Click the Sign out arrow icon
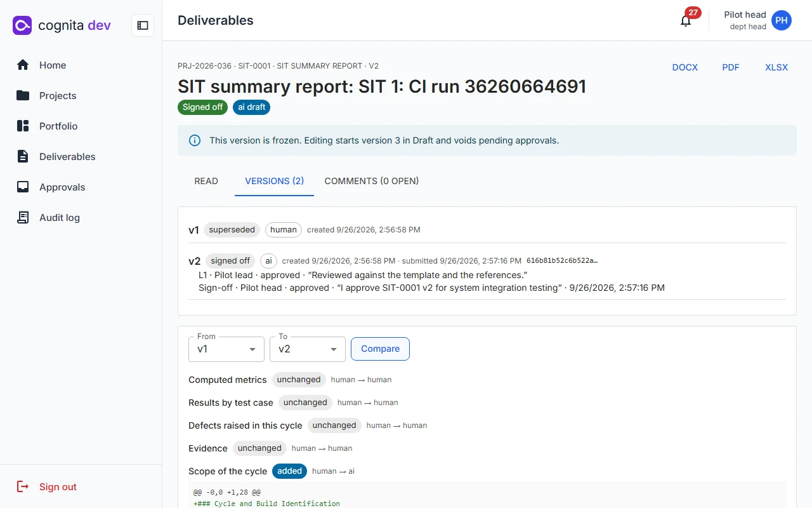Image resolution: width=812 pixels, height=508 pixels. tap(23, 486)
